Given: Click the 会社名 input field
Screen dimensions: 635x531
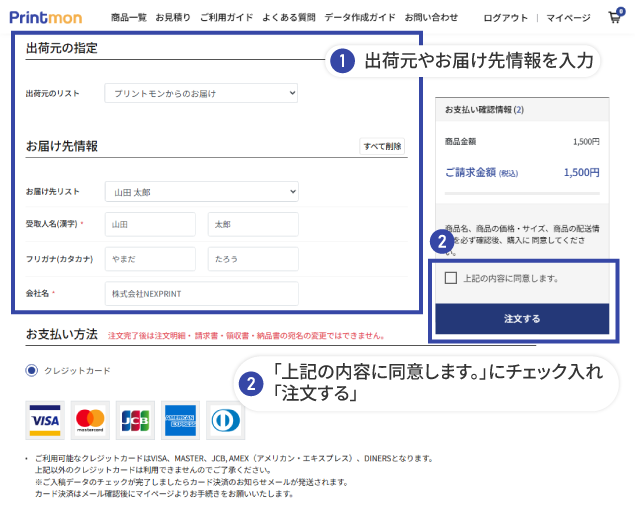Looking at the screenshot, I should [x=201, y=293].
